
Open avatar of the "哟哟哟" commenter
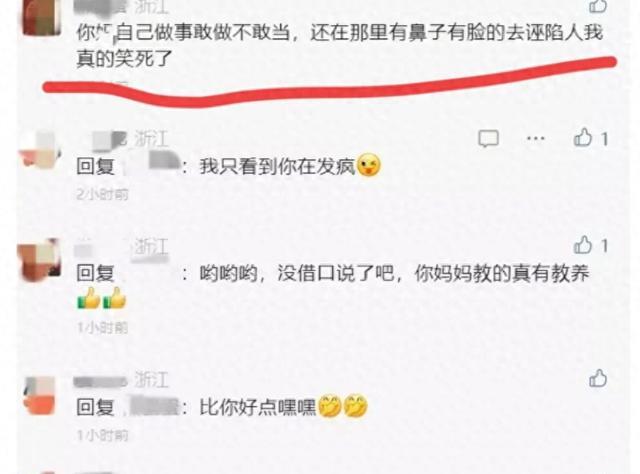tap(40, 260)
